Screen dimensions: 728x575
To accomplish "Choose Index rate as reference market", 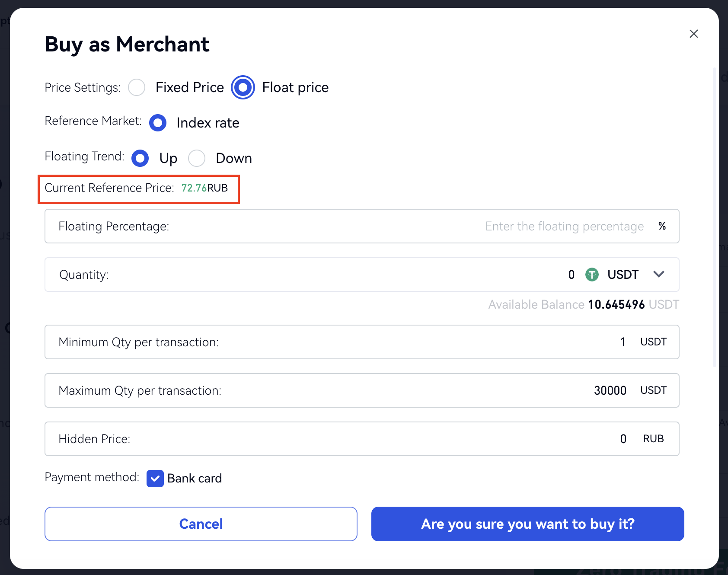I will (x=158, y=123).
